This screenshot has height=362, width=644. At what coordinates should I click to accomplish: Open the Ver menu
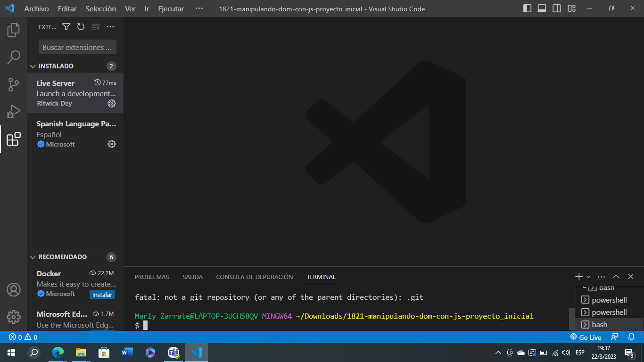click(x=131, y=8)
